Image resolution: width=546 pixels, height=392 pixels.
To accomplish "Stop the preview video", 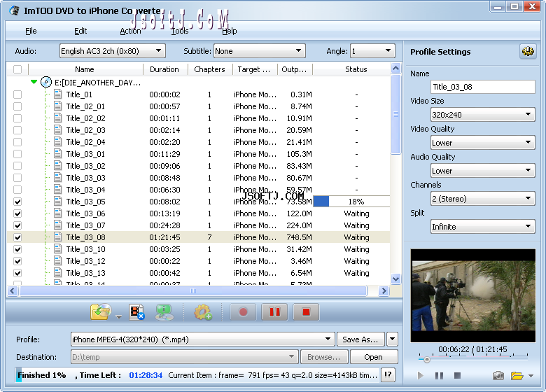I will (458, 376).
